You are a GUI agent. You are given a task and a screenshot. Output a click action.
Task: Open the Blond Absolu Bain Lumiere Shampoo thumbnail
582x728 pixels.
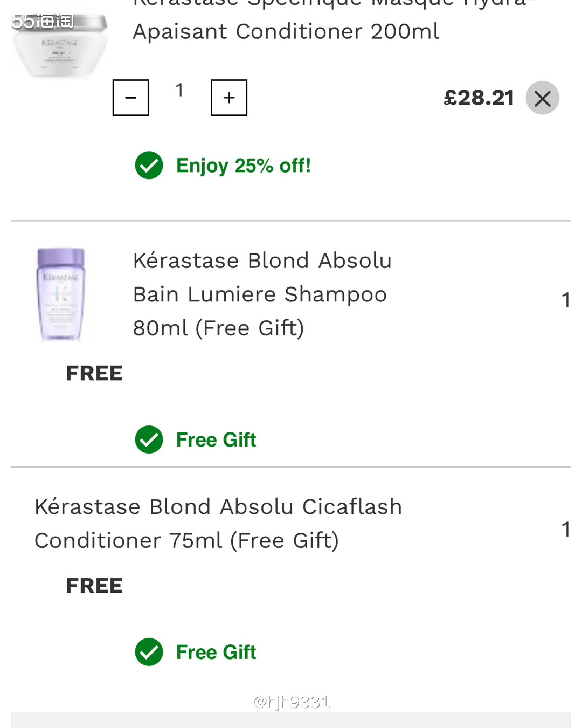click(x=59, y=294)
